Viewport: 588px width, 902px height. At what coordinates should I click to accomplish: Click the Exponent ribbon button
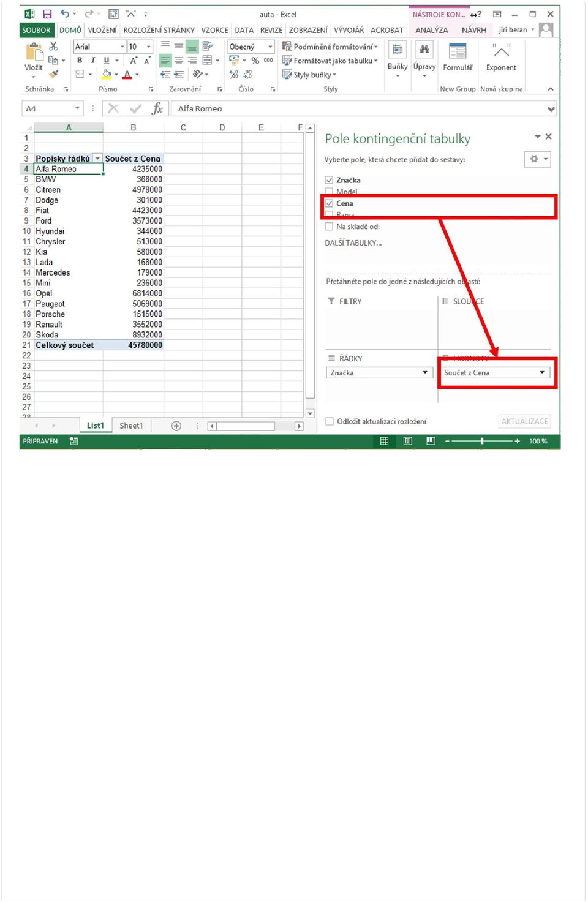pyautogui.click(x=501, y=58)
